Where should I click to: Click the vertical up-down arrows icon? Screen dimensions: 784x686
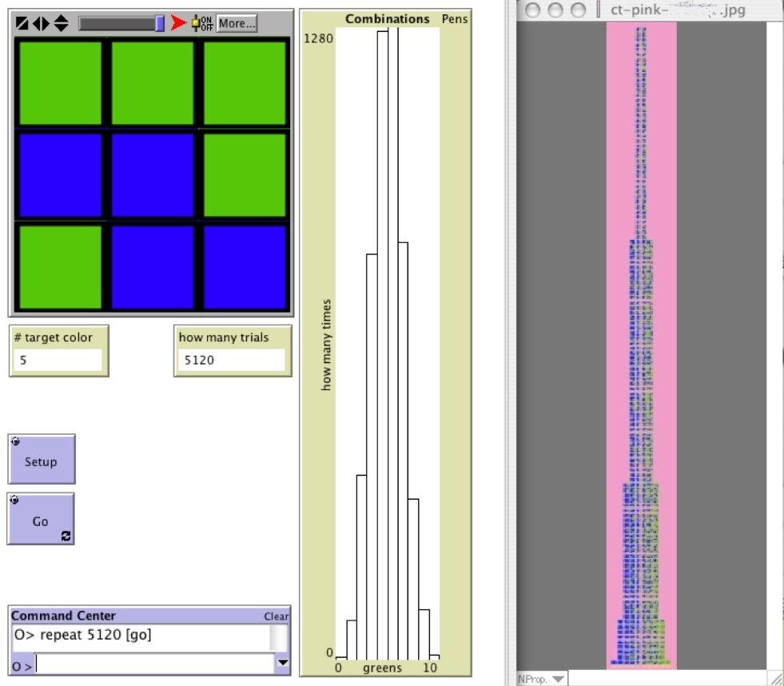point(61,24)
